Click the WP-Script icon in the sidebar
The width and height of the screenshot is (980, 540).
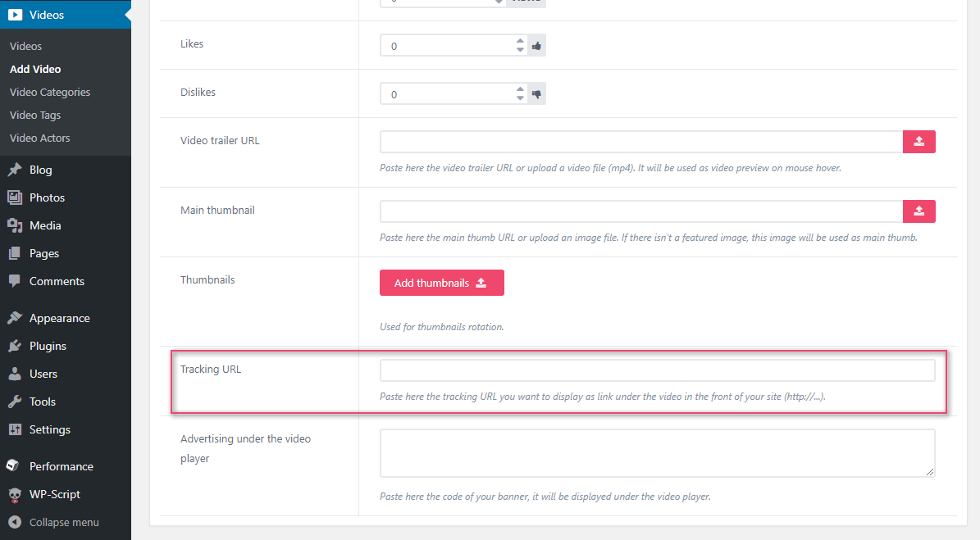(13, 494)
